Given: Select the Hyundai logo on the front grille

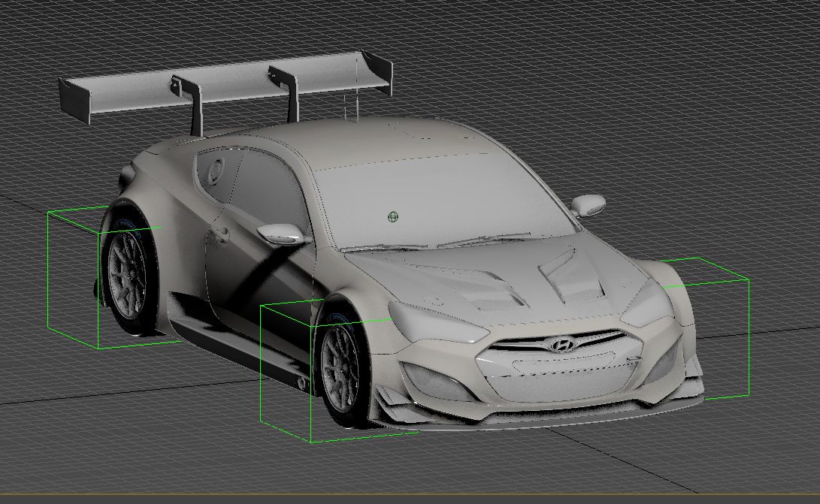Looking at the screenshot, I should click(x=560, y=345).
